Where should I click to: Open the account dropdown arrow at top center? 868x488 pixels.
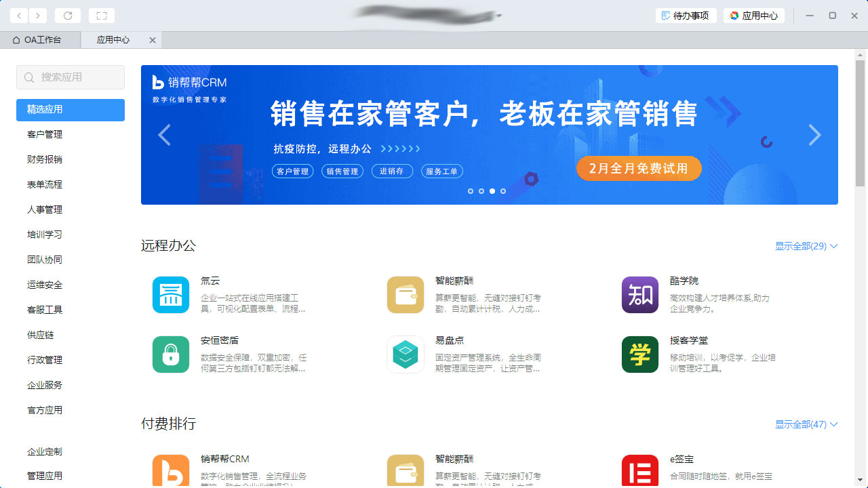[x=500, y=16]
